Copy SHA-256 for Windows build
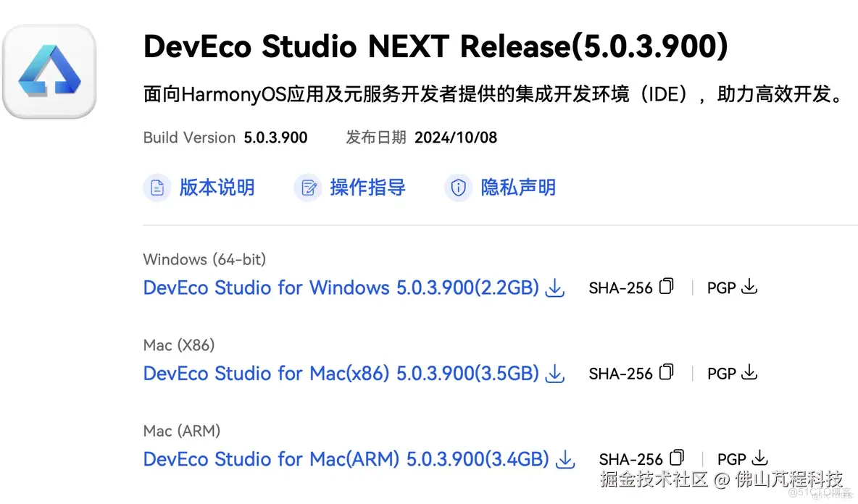Screen dimensions: 858x504 tap(666, 287)
